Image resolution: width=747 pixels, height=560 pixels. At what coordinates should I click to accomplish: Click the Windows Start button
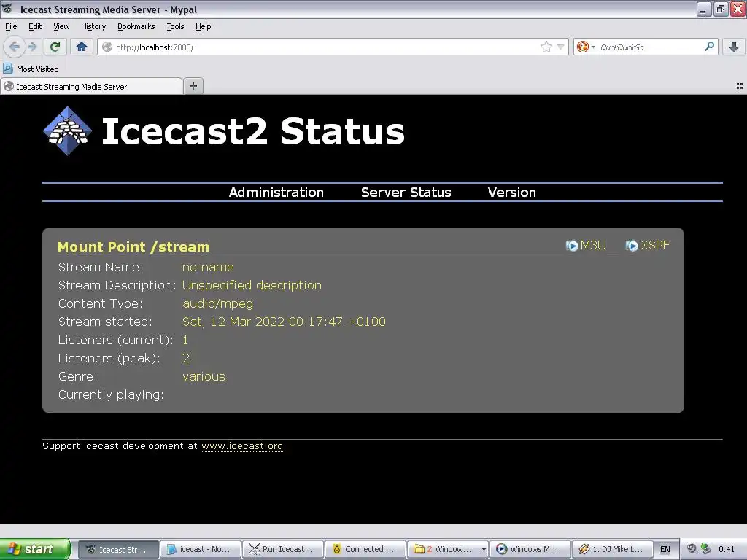coord(35,549)
